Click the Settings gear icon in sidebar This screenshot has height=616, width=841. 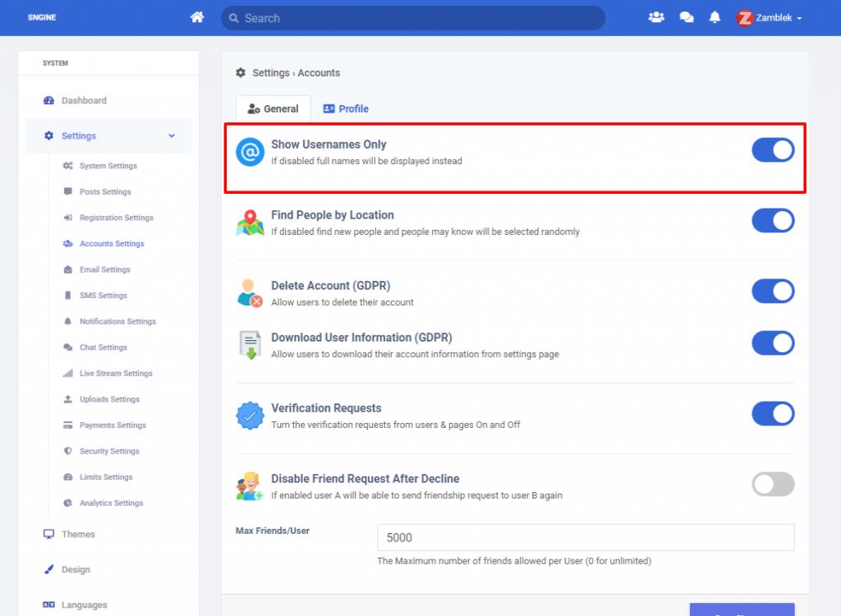(x=48, y=136)
